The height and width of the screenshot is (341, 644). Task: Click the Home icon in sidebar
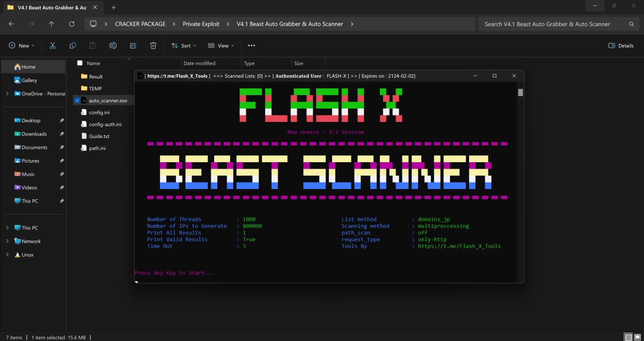17,67
